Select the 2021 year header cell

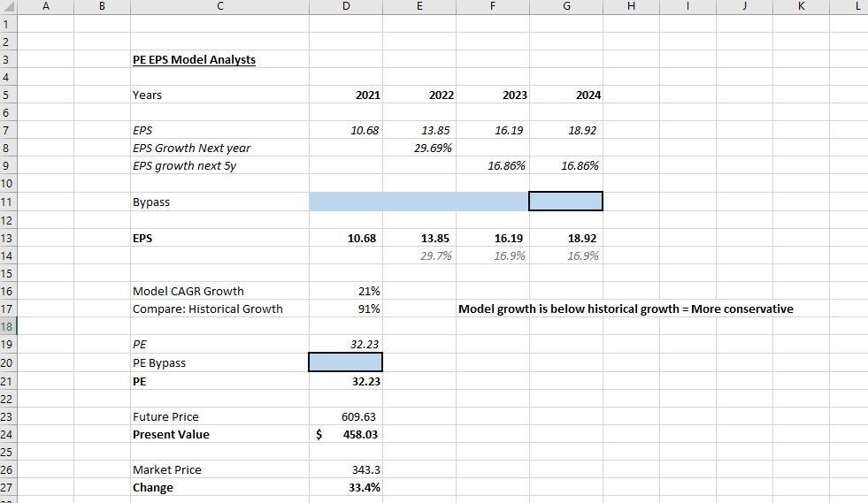pos(346,95)
